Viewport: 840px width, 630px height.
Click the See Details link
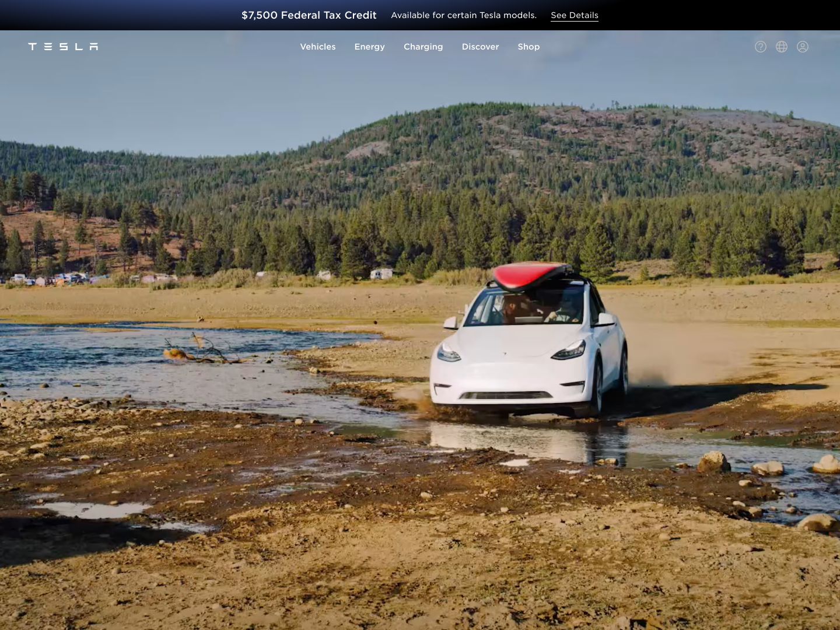point(575,15)
